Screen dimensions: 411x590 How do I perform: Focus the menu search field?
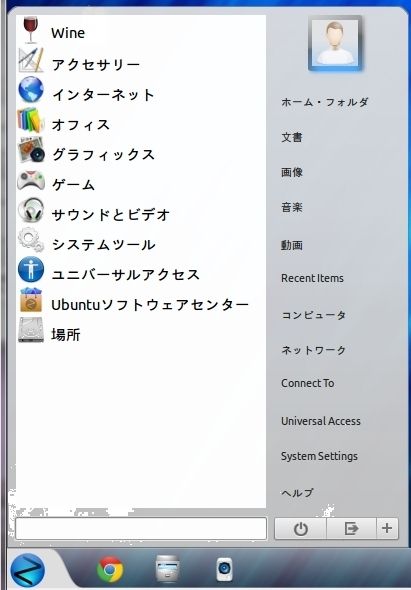[141, 528]
